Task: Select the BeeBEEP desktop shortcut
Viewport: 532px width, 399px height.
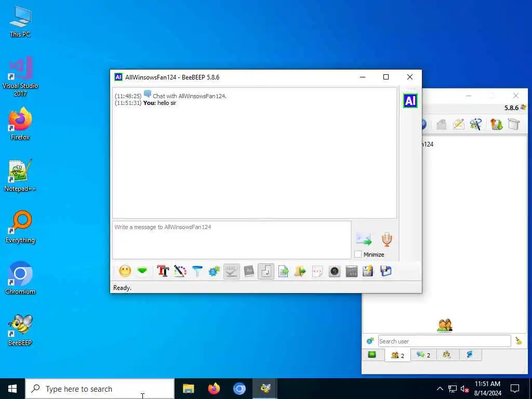Action: point(20,330)
